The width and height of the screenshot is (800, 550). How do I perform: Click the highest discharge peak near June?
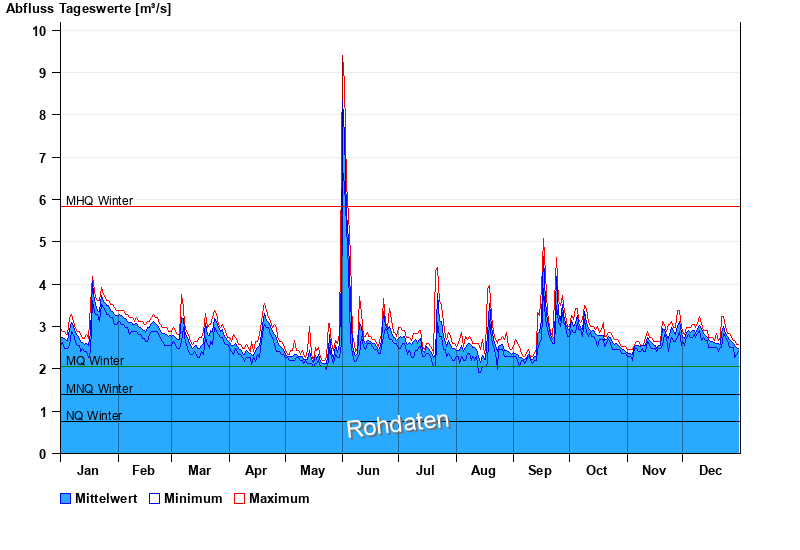click(343, 58)
